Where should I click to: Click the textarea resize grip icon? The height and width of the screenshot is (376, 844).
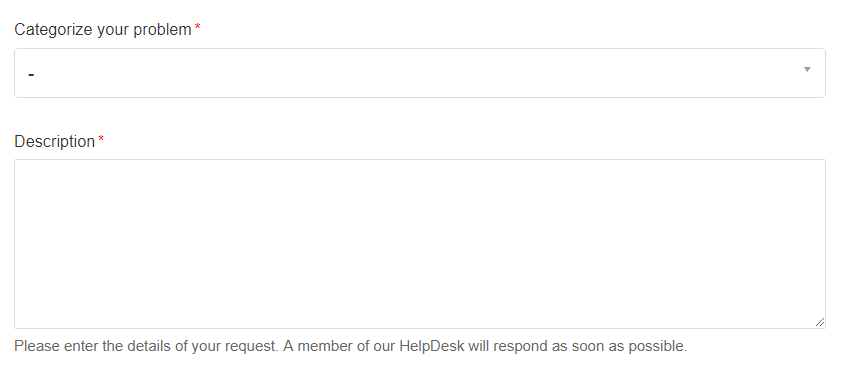(x=819, y=322)
